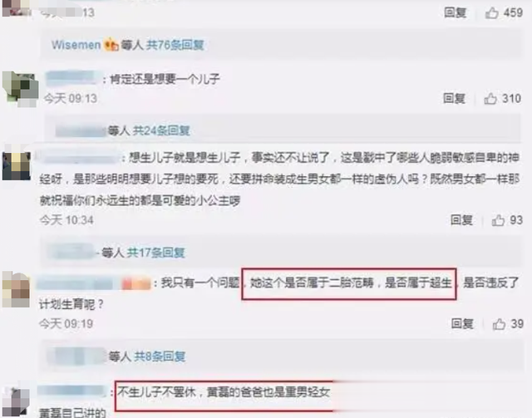Reply to the comment with 459 likes
This screenshot has width=532, height=418.
(x=456, y=13)
